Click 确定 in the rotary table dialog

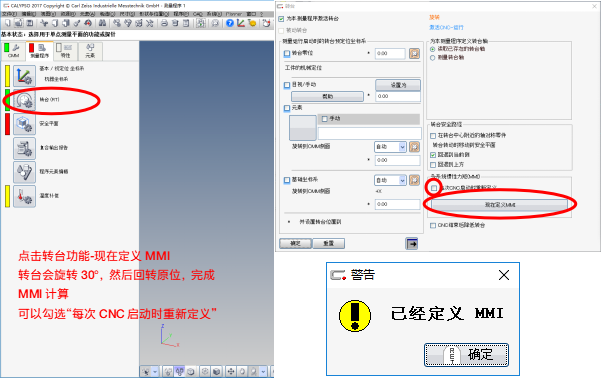295,243
